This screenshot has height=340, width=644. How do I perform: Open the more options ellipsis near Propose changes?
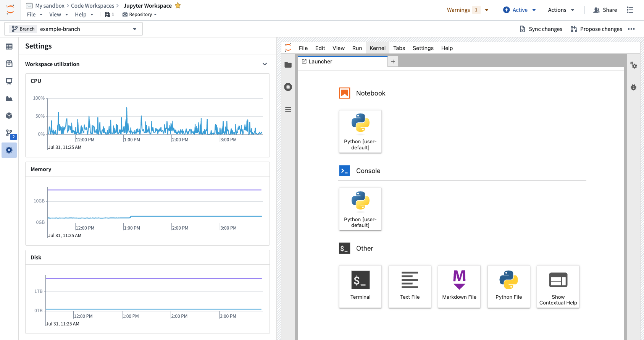[631, 29]
